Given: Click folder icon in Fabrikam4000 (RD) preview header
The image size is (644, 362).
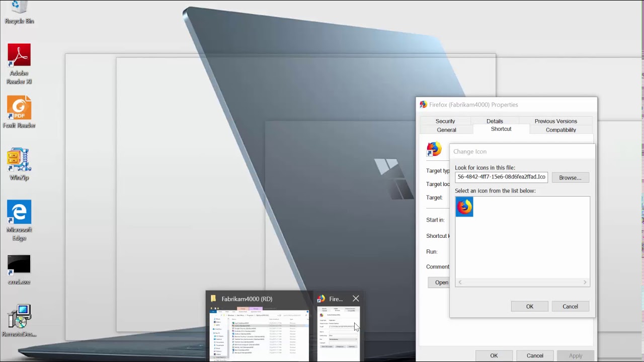Looking at the screenshot, I should (213, 299).
